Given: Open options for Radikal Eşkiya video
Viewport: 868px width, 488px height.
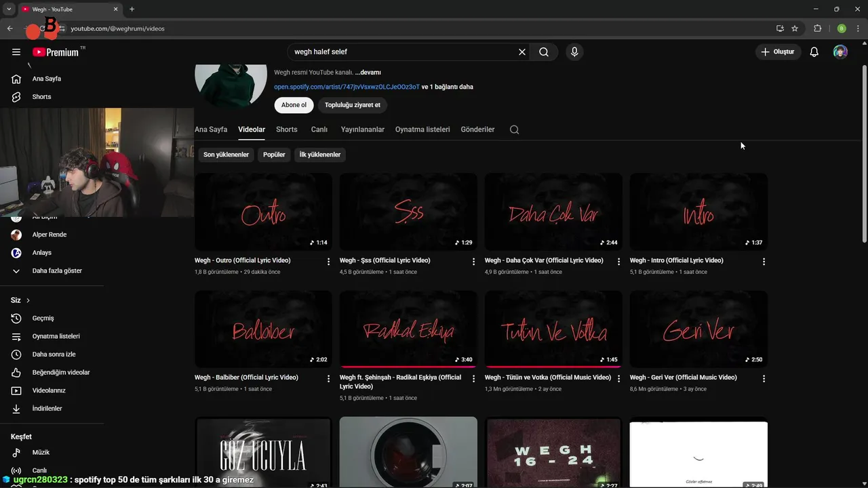Looking at the screenshot, I should pyautogui.click(x=474, y=379).
